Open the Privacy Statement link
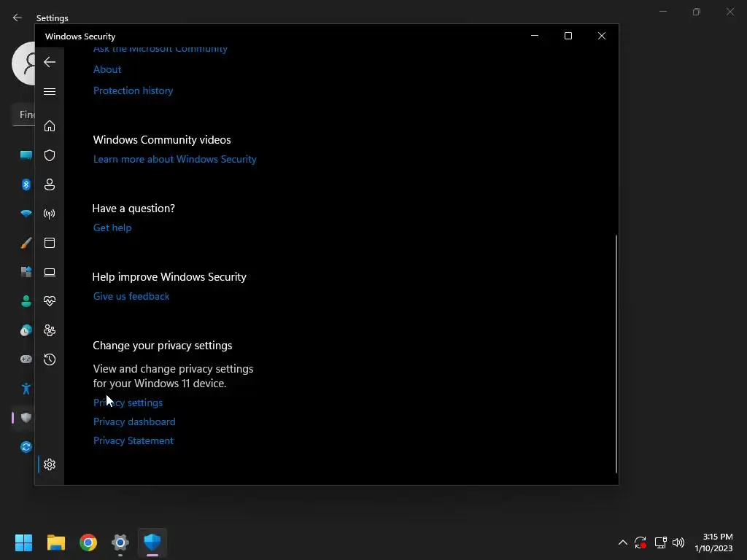747x560 pixels. click(x=133, y=441)
